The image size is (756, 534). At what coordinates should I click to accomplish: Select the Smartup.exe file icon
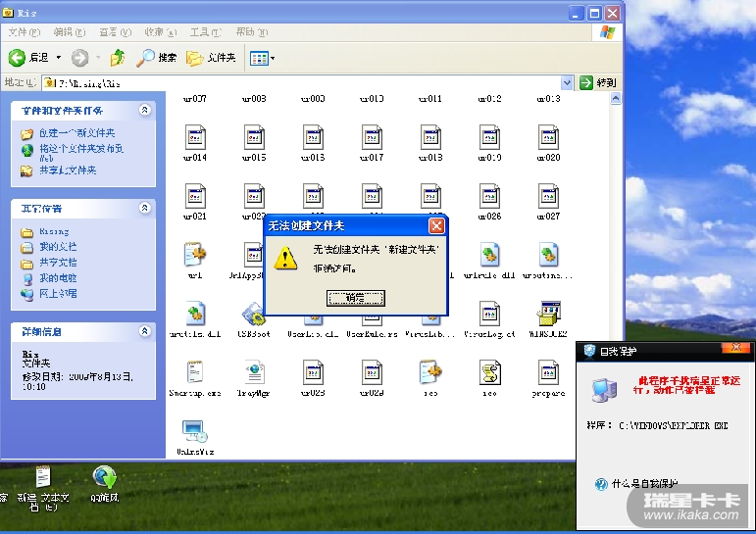194,372
